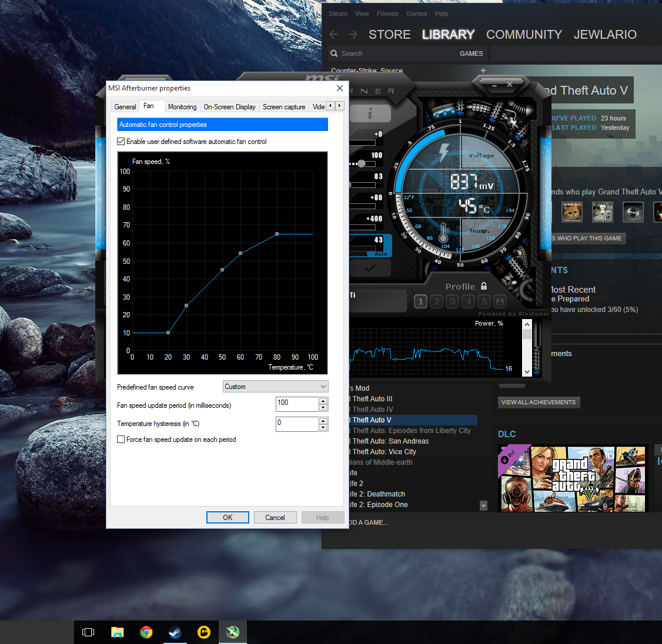Click the Steam forward arrow
Viewport: 662px width, 644px height.
coord(353,35)
